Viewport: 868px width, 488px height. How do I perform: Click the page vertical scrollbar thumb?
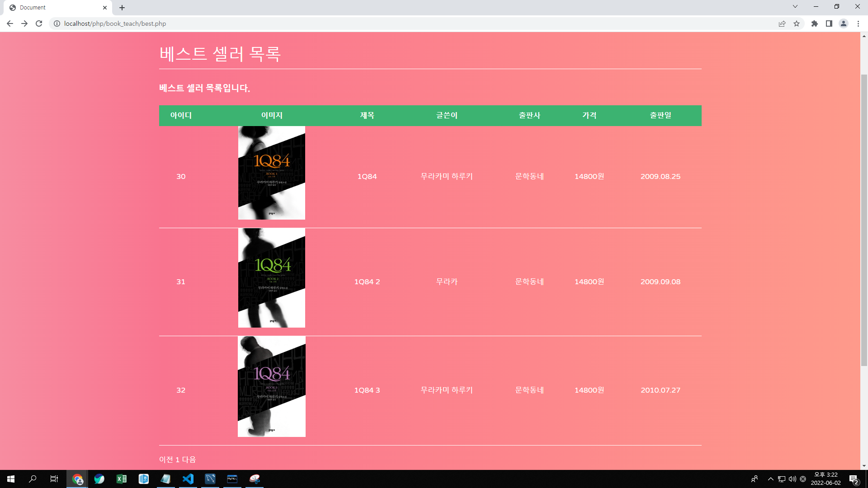coord(864,219)
